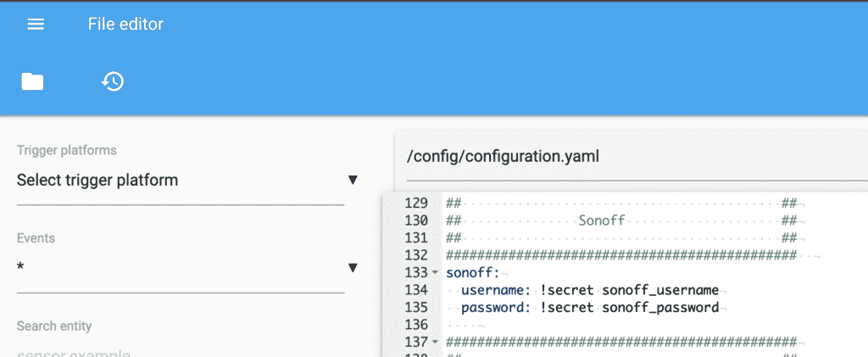This screenshot has width=868, height=357.
Task: Click line number 134 in the gutter
Action: (x=416, y=290)
